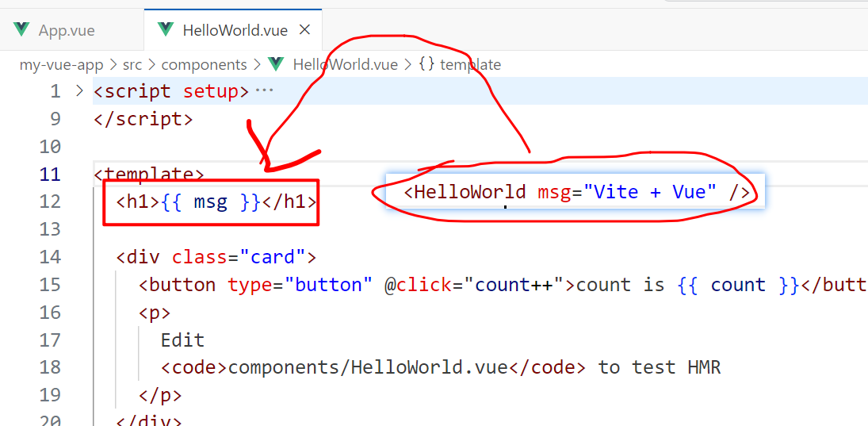Image resolution: width=868 pixels, height=426 pixels.
Task: Place cursor in the closing script tag
Action: 143,119
